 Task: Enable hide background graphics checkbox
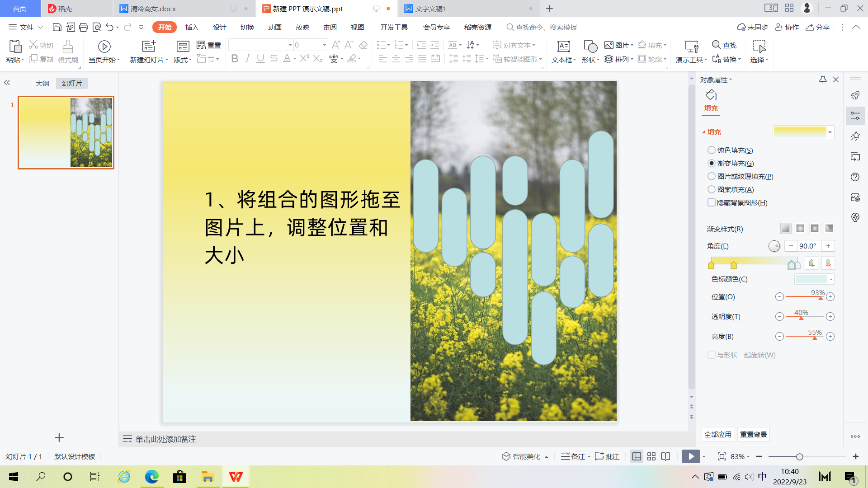point(712,202)
